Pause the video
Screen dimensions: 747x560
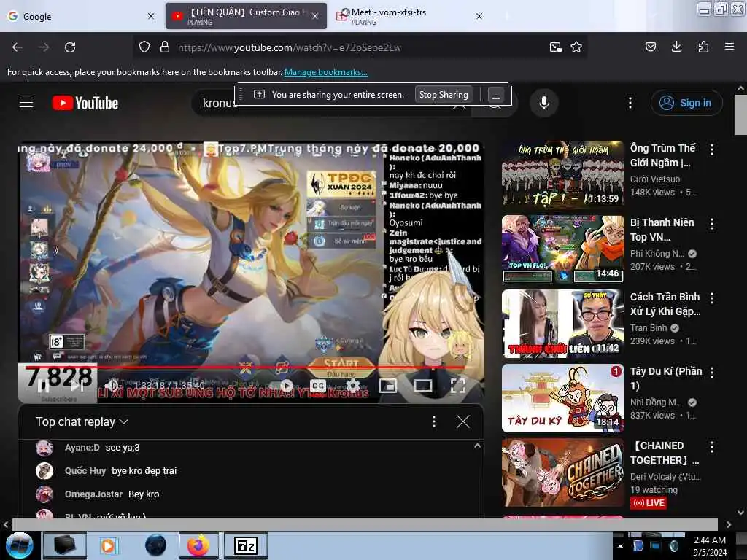coord(43,386)
